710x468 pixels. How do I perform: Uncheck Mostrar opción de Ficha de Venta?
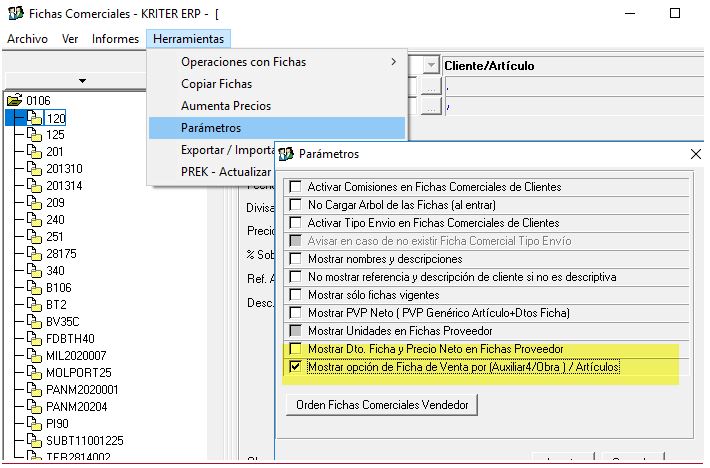(295, 367)
